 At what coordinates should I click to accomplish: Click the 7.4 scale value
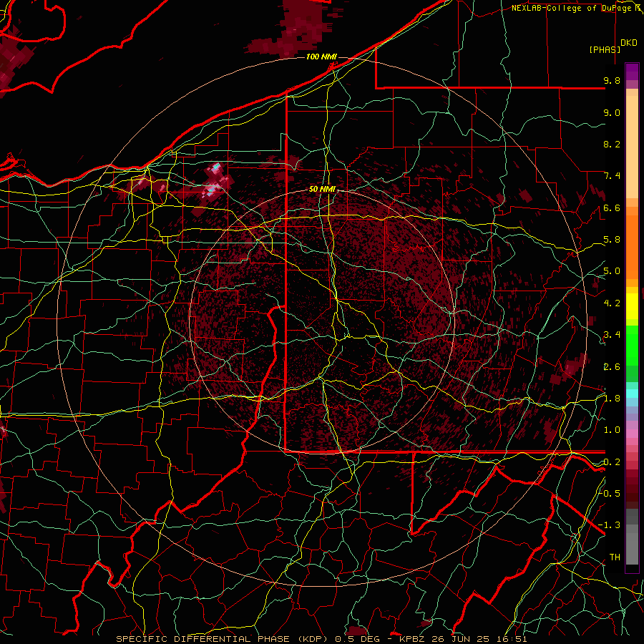(x=612, y=176)
